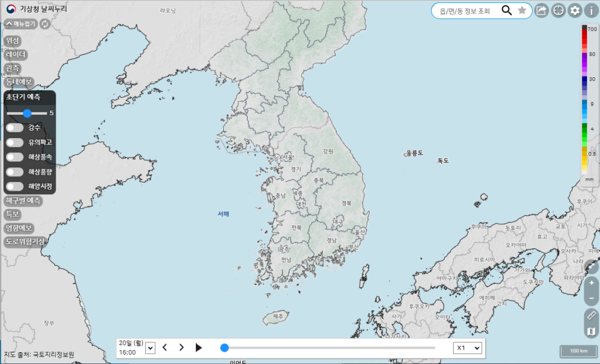Open the date dropdown next to 20일 (월)
Image resolution: width=600 pixels, height=364 pixels.
click(150, 348)
